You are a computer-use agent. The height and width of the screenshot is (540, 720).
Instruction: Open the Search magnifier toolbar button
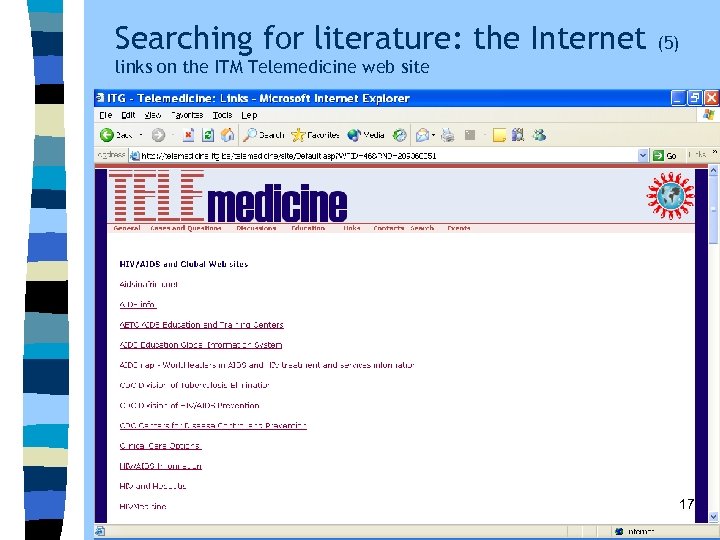coord(264,135)
